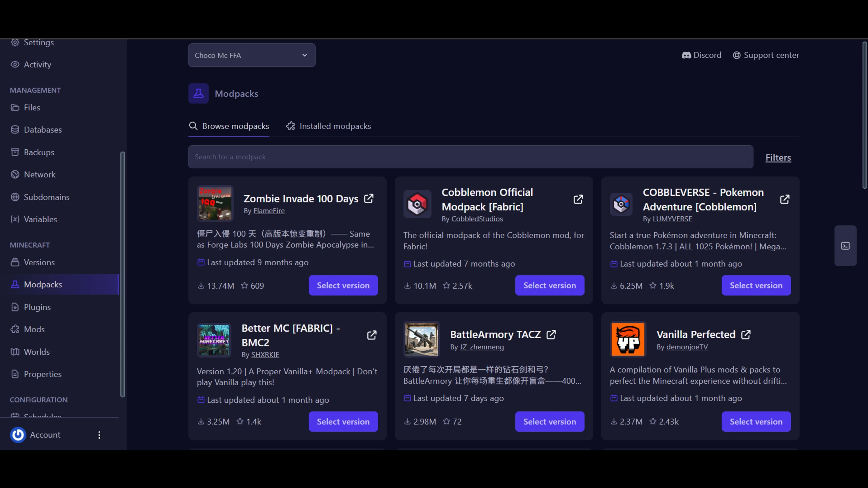
Task: Select version for BattleArmory TACZ
Action: click(x=550, y=421)
